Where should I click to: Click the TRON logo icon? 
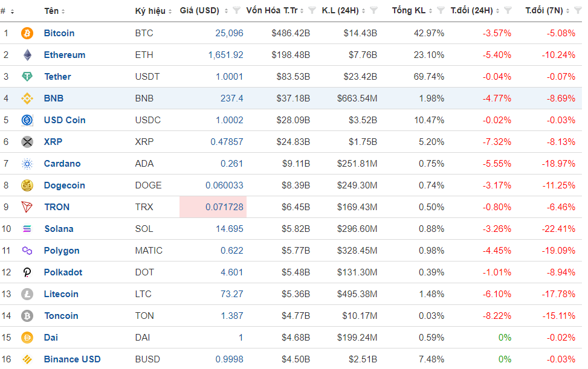pos(27,207)
